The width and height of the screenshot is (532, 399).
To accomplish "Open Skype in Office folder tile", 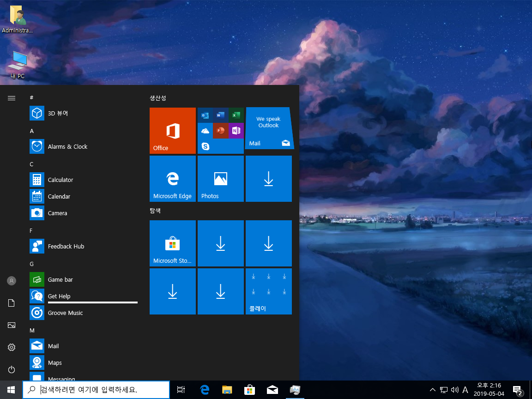I will [205, 146].
